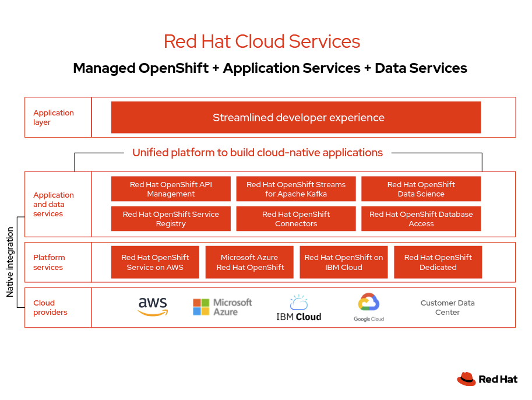The width and height of the screenshot is (532, 400).
Task: Select Red Hat OpenShift Data Science box
Action: pyautogui.click(x=421, y=189)
